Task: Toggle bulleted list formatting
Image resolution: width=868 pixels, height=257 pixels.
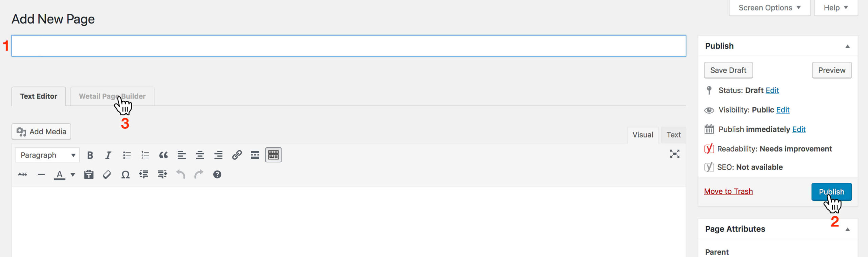Action: coord(127,155)
